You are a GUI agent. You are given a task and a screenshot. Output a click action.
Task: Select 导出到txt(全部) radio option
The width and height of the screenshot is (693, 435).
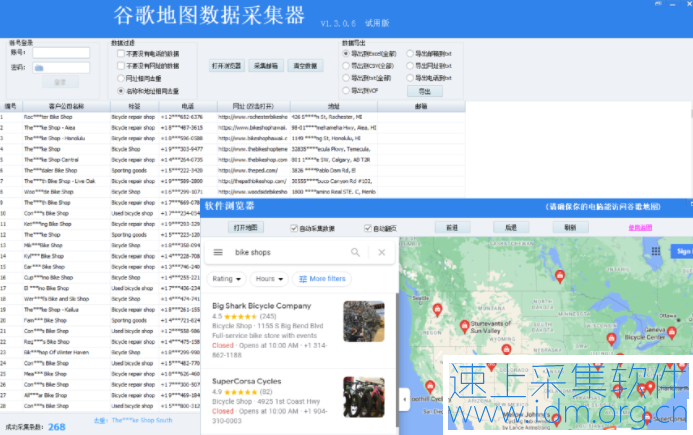pyautogui.click(x=346, y=78)
